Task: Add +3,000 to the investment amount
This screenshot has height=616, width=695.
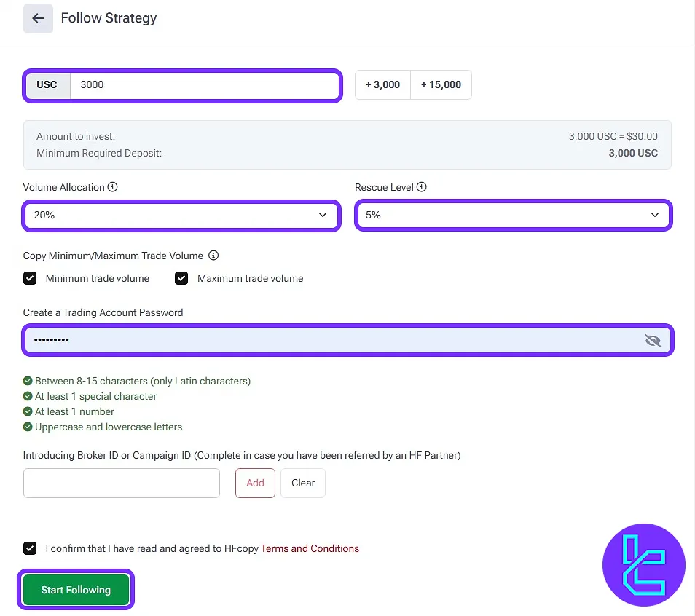Action: [383, 84]
